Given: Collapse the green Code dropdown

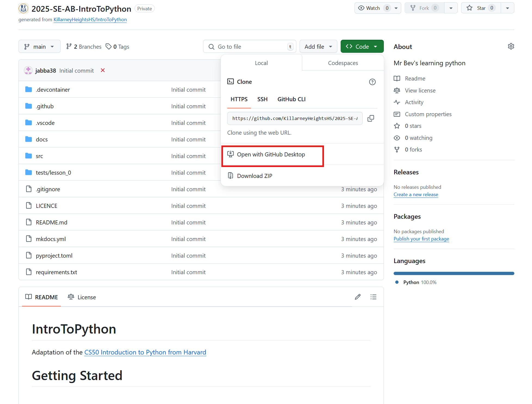Looking at the screenshot, I should [362, 47].
